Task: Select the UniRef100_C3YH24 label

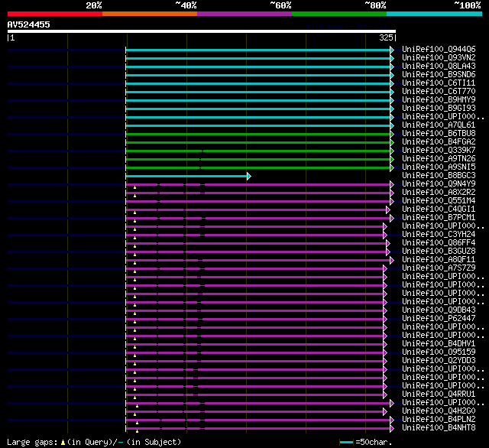Action: point(439,234)
